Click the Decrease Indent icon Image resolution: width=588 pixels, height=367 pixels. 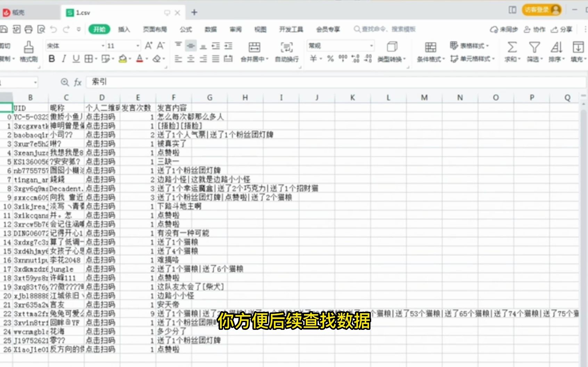pos(216,45)
